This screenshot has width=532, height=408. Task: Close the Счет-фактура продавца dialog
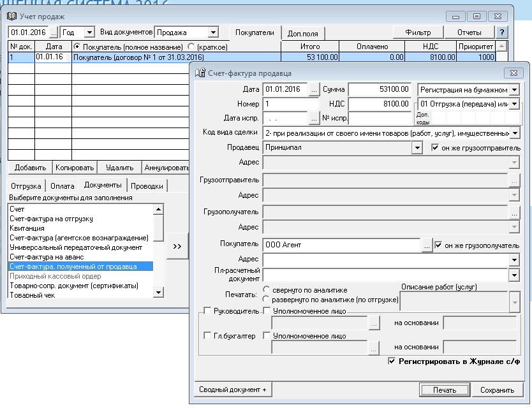click(x=514, y=73)
